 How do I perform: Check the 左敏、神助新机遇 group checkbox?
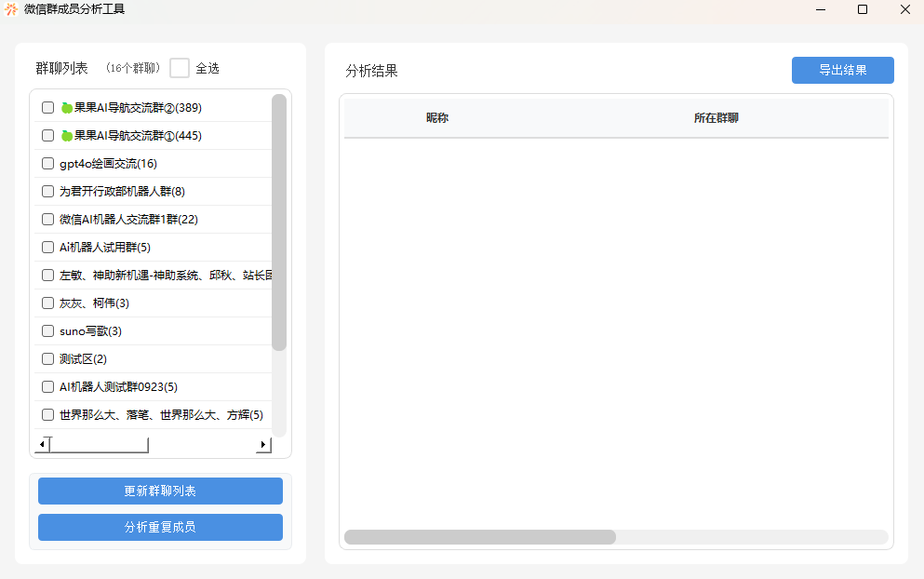coord(47,275)
